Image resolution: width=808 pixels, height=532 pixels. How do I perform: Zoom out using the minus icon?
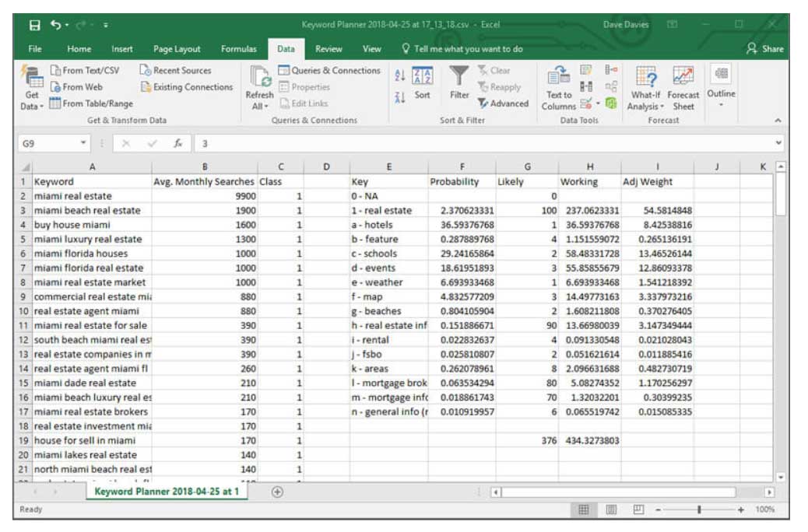[x=658, y=510]
